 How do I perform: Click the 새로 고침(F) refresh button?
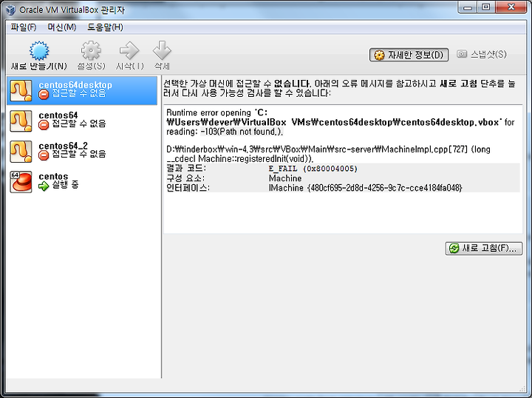483,249
